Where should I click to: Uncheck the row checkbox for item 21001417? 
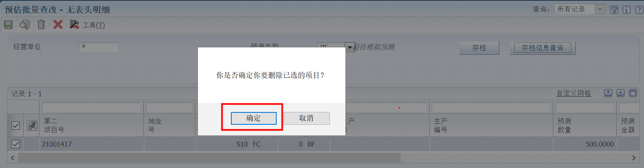(x=16, y=144)
